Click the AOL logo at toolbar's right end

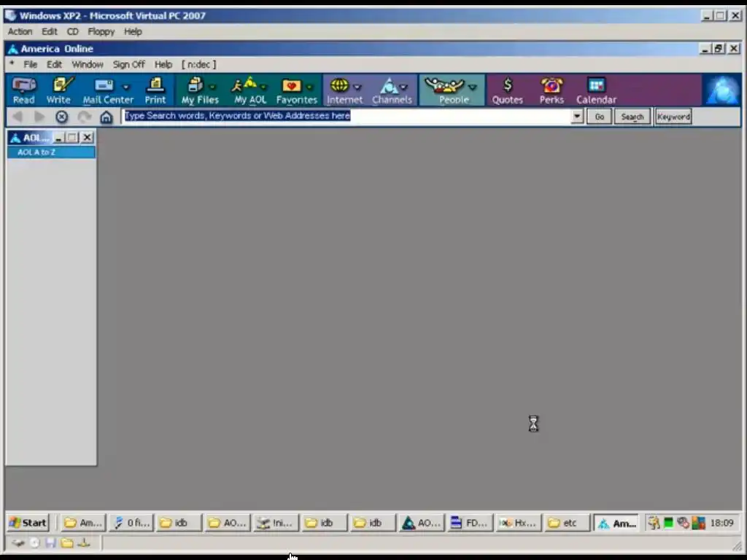(722, 90)
